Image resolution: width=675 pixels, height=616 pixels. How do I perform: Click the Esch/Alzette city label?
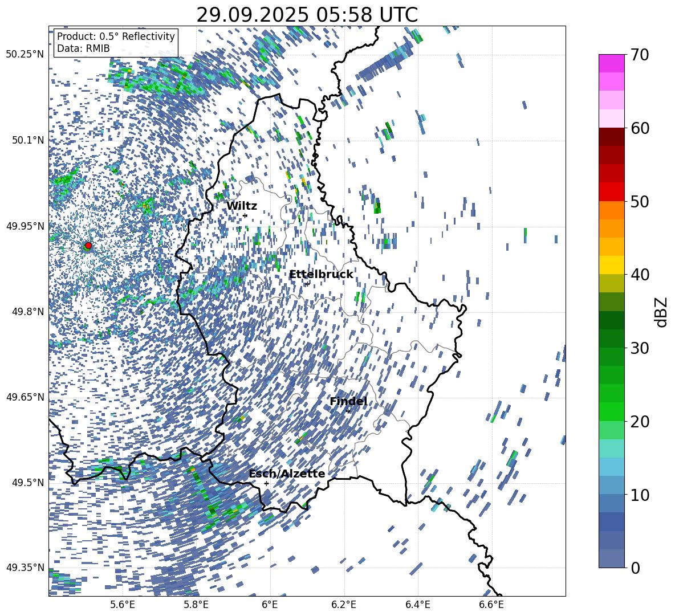pos(287,474)
